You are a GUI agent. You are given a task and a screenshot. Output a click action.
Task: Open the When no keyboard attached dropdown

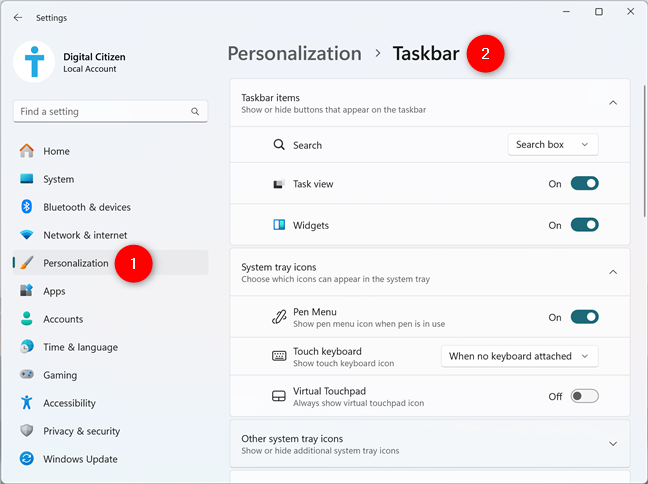tap(519, 356)
